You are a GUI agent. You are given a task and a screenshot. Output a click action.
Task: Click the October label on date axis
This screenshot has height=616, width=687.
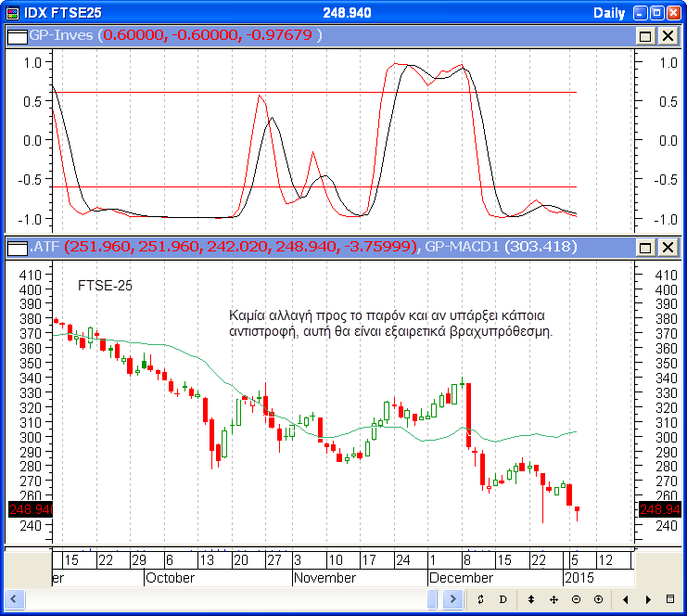tap(170, 578)
